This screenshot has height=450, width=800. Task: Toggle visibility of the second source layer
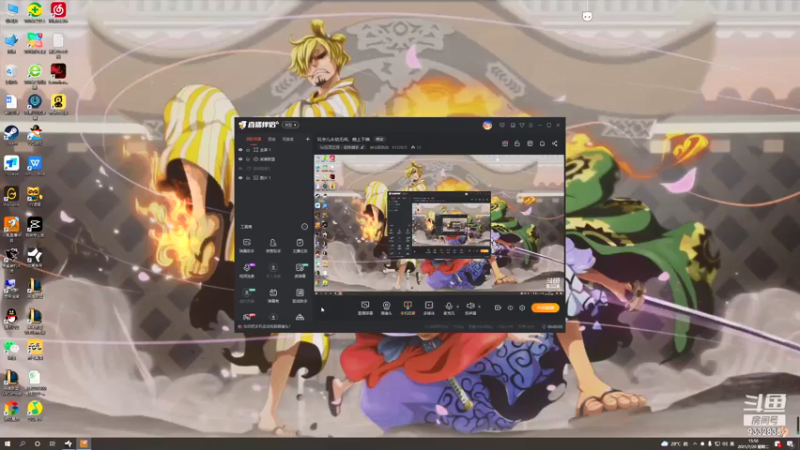(240, 159)
